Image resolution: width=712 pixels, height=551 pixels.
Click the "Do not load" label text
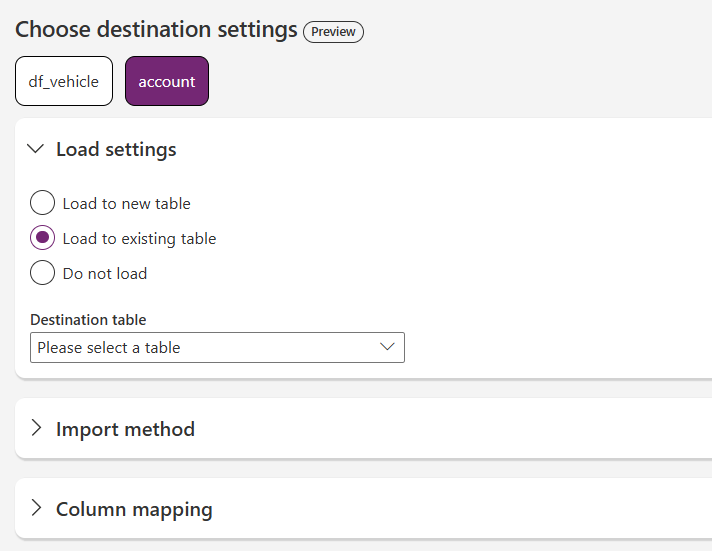click(x=104, y=274)
